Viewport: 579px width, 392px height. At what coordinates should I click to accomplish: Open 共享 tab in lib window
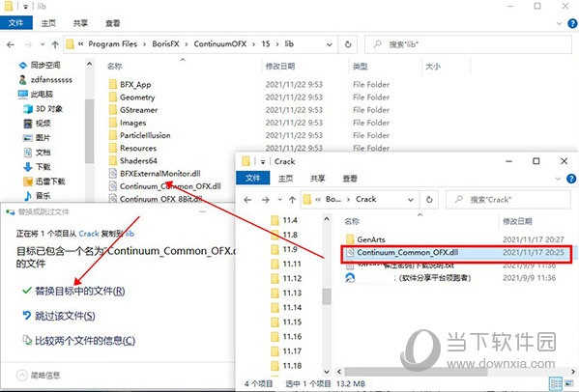(80, 23)
